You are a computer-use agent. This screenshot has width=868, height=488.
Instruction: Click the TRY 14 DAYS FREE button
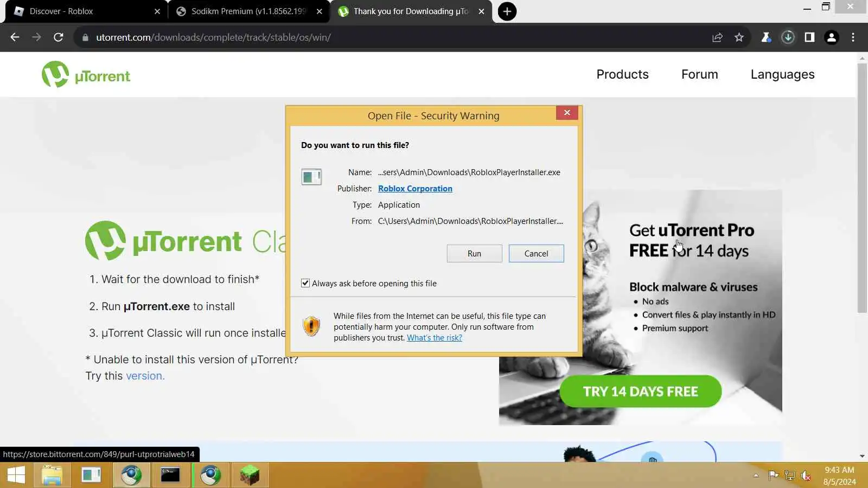click(640, 391)
